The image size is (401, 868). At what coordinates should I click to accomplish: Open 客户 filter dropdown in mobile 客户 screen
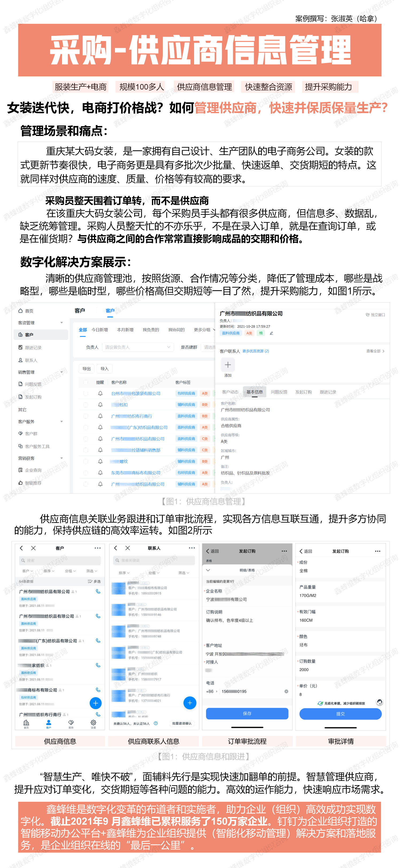coord(28,571)
